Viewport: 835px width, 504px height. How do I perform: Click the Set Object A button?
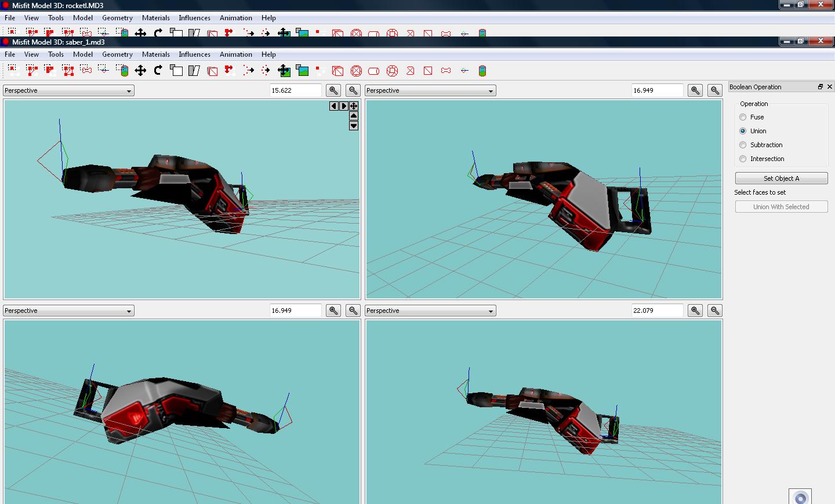[x=781, y=178]
